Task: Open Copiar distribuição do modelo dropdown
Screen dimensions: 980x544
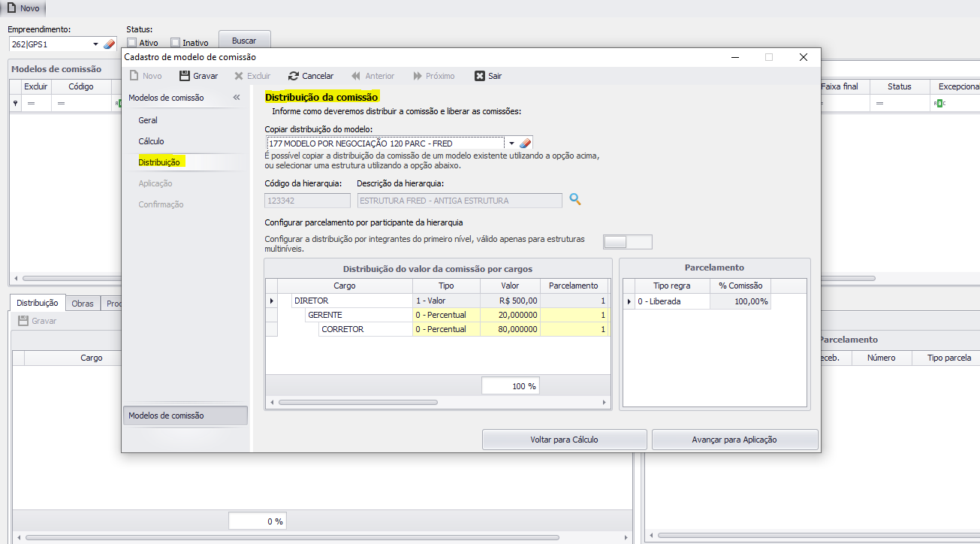Action: point(511,143)
